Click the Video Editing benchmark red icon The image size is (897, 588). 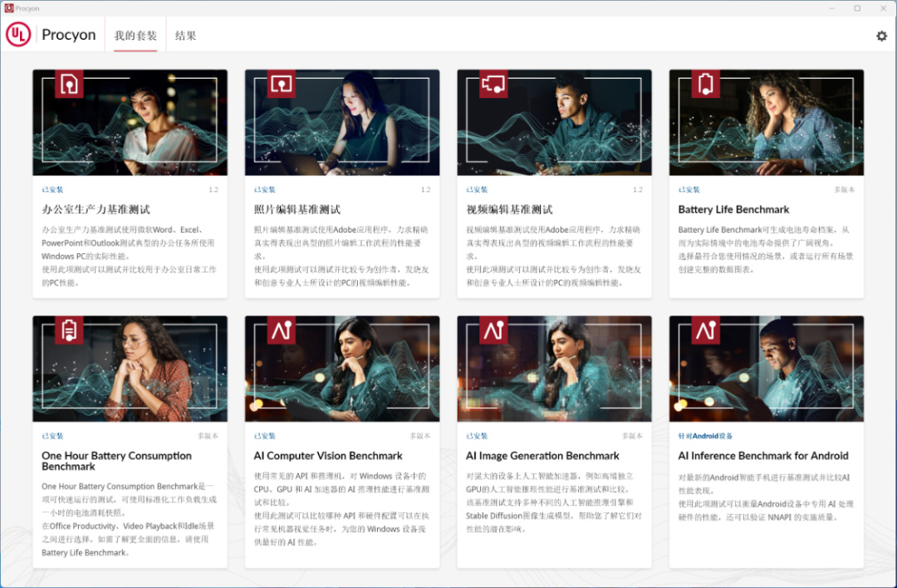point(493,84)
